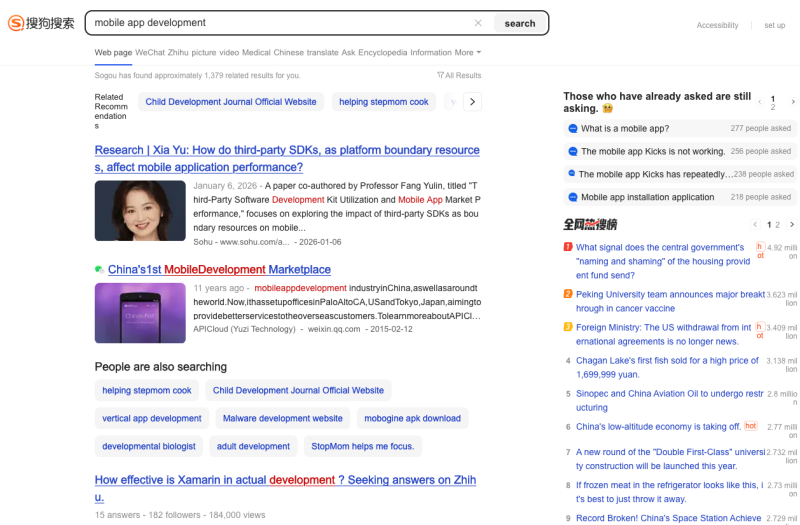This screenshot has width=800, height=525.
Task: Open Chagan Lake first fish hot topic
Action: coord(667,367)
